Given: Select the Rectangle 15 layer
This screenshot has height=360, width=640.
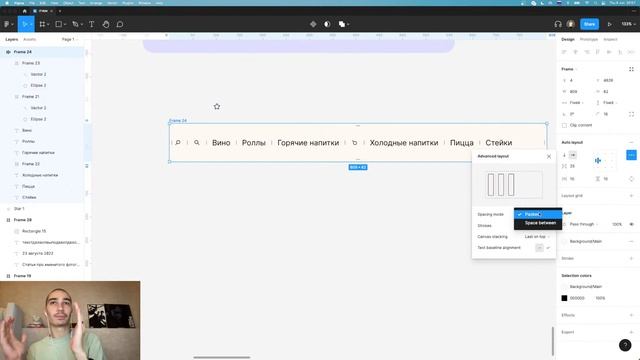Looking at the screenshot, I should click(x=34, y=231).
